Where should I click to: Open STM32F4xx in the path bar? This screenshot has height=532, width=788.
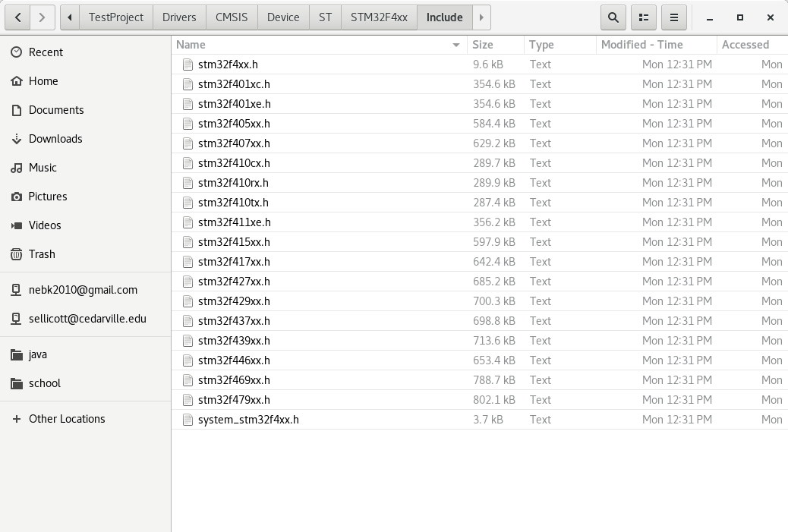point(379,17)
